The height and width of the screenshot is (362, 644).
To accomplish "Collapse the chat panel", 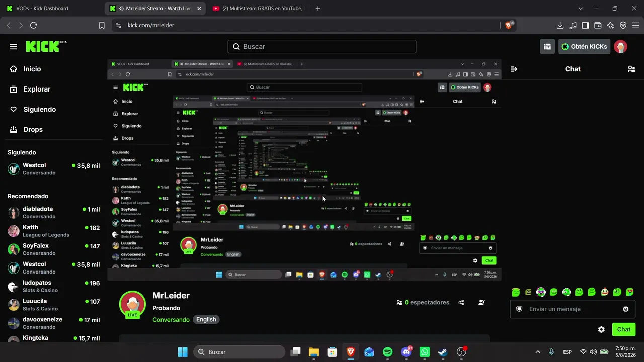I will pos(514,69).
